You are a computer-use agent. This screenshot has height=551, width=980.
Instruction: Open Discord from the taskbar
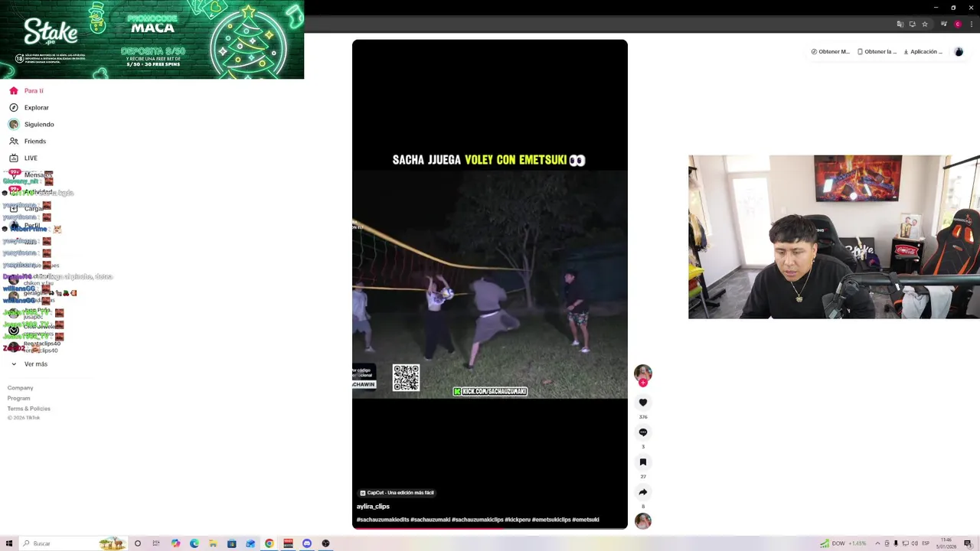[x=307, y=543]
